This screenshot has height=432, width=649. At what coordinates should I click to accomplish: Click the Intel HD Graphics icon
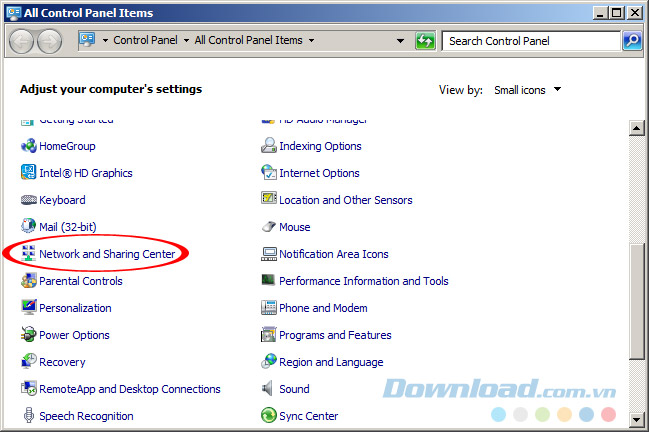click(29, 172)
